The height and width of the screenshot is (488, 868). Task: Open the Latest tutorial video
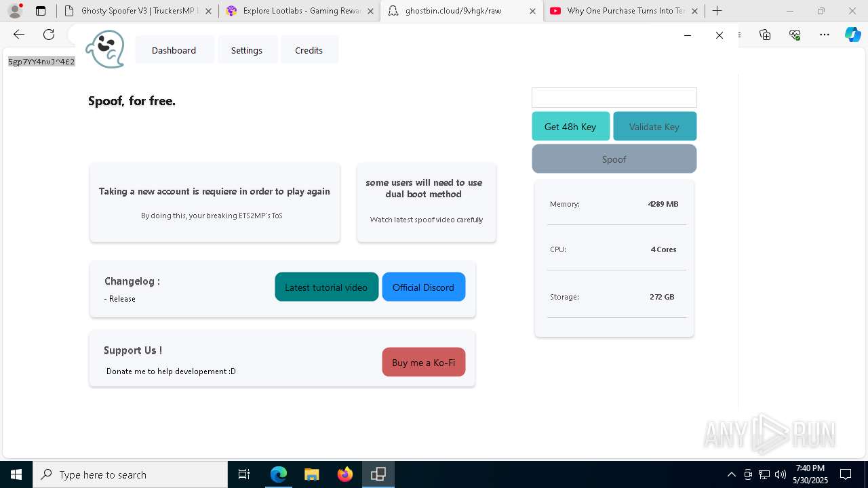[326, 287]
